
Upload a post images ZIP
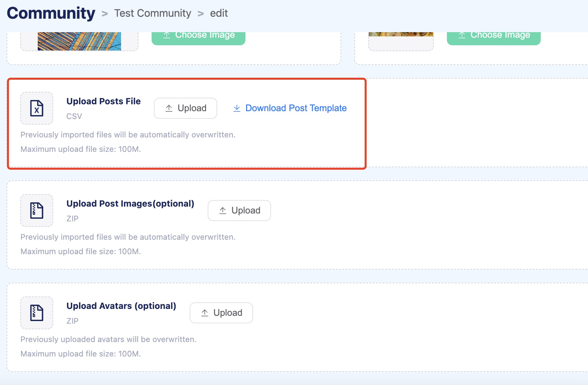[239, 211]
